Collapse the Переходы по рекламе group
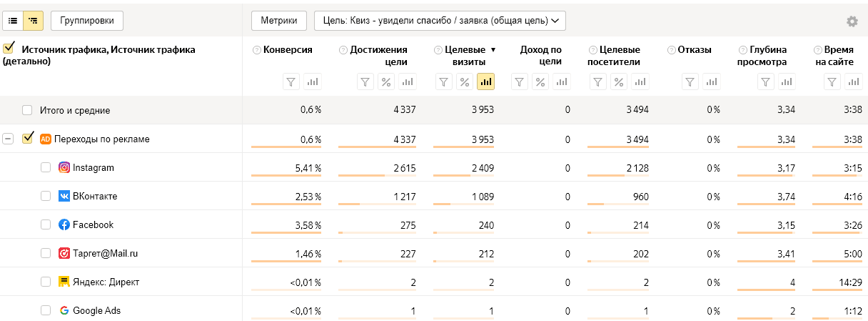The image size is (868, 321). [9, 139]
